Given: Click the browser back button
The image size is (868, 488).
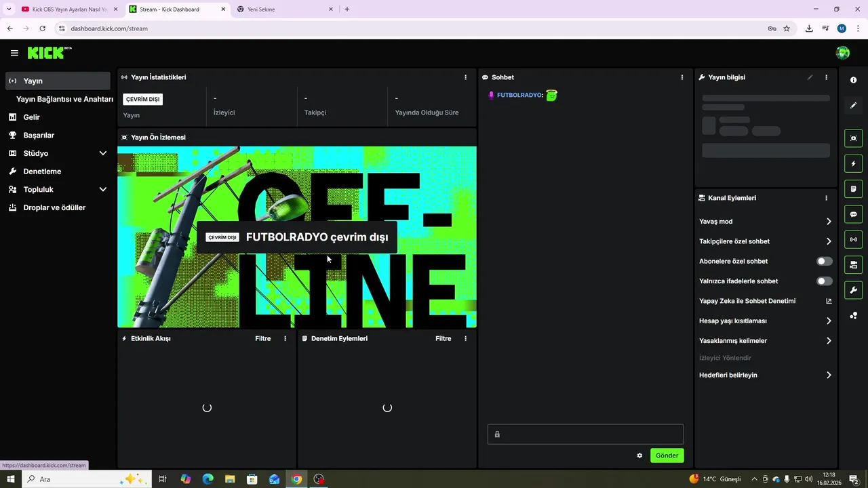Looking at the screenshot, I should [9, 28].
